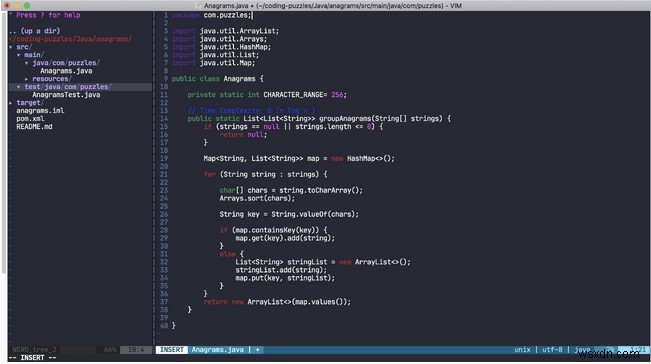Collapse the test/java/com/puzzles/ folder arrow
651x364 pixels.
click(19, 87)
